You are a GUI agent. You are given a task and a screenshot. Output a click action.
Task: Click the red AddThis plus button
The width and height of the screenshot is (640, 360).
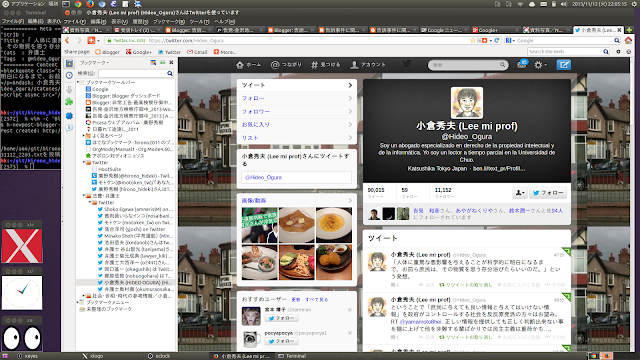coord(91,40)
